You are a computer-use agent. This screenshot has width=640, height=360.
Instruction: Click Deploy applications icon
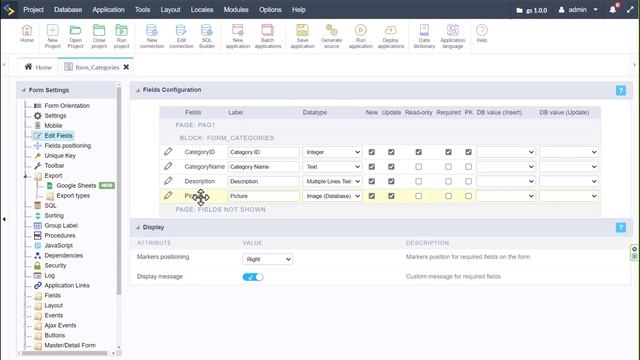pyautogui.click(x=391, y=36)
